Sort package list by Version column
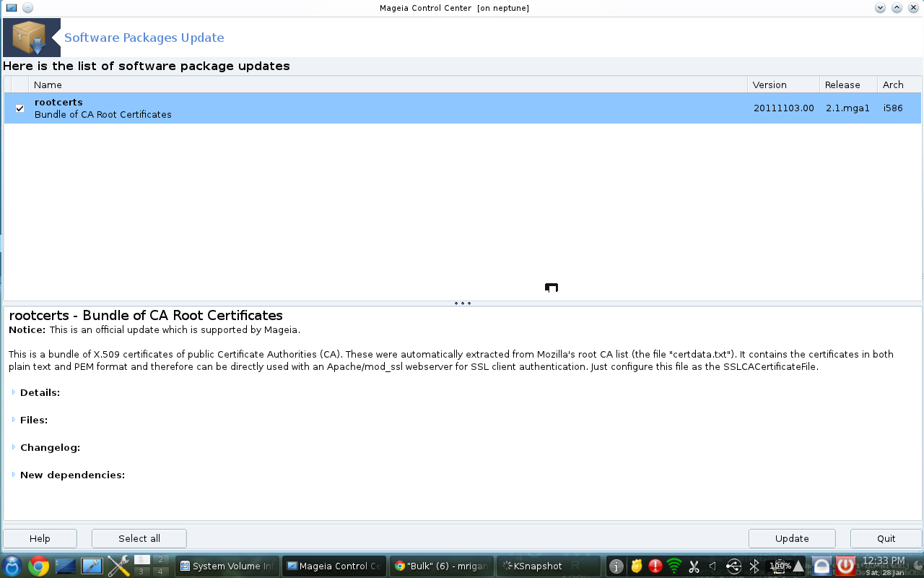The height and width of the screenshot is (578, 924). coord(783,85)
